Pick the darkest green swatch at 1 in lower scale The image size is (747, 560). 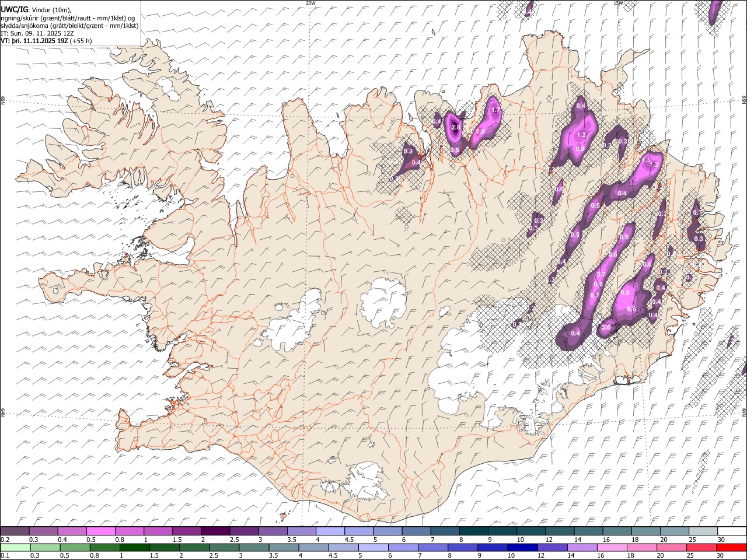[x=134, y=547]
